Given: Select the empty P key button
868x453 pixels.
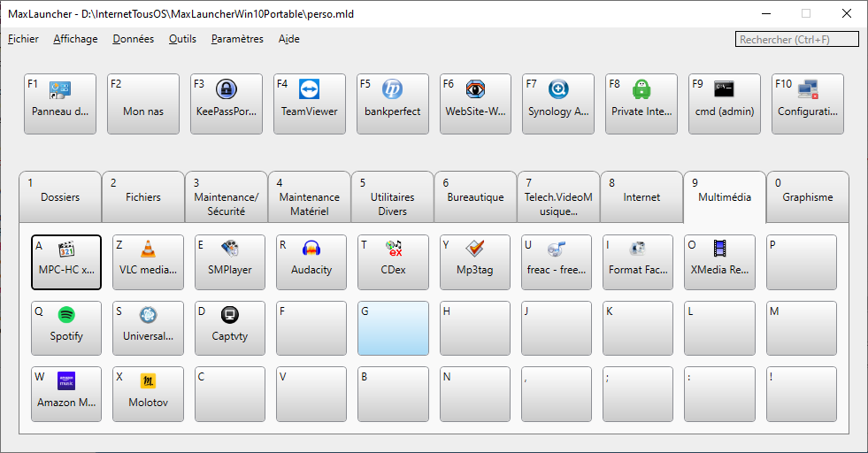Looking at the screenshot, I should [802, 262].
